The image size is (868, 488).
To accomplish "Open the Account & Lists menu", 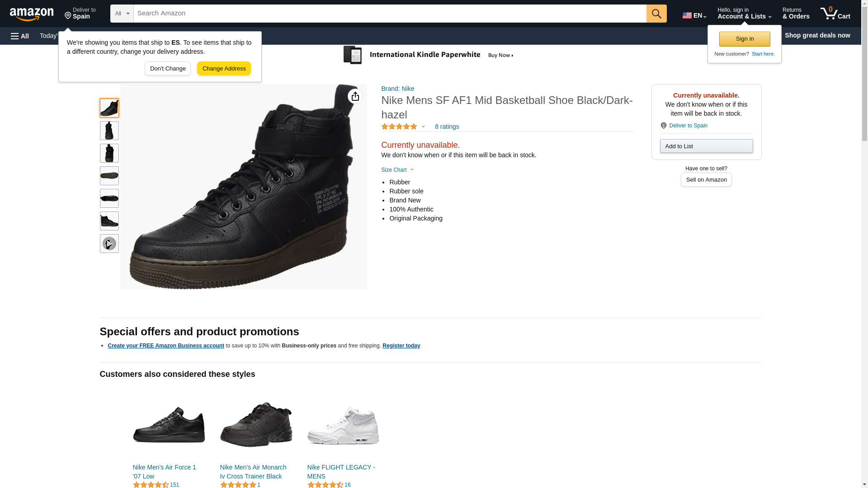I will point(744,14).
